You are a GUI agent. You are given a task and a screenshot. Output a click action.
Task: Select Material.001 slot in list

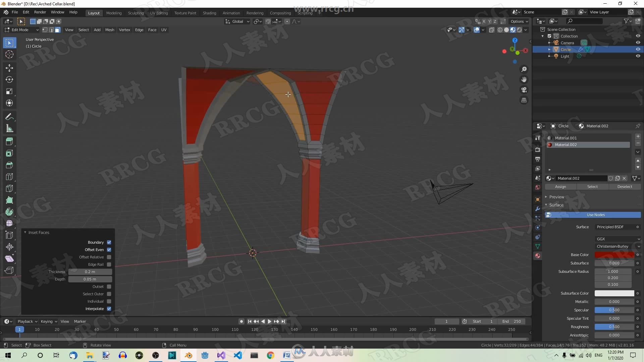[588, 138]
